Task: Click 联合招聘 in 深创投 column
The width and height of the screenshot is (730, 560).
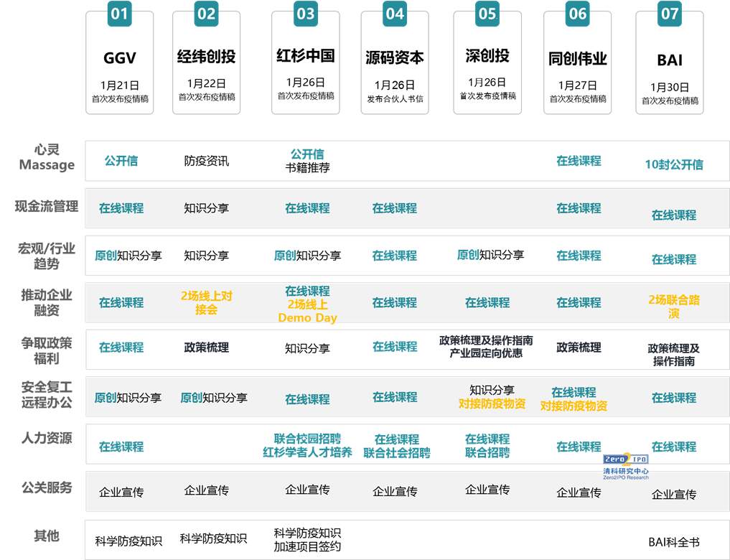Action: click(487, 452)
